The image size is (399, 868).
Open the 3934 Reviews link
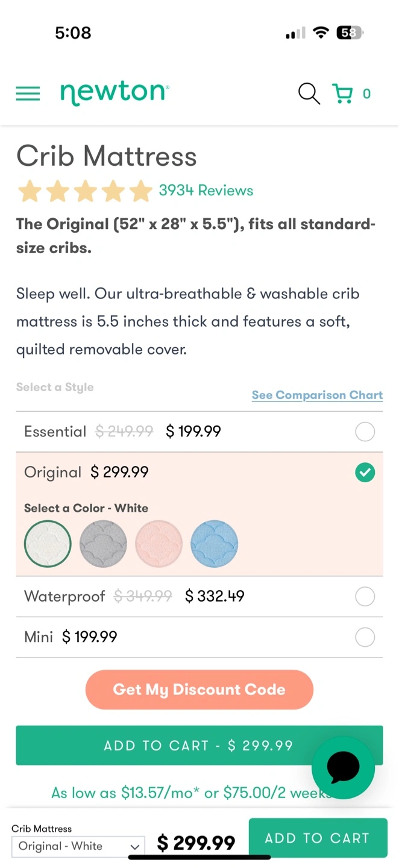point(206,190)
